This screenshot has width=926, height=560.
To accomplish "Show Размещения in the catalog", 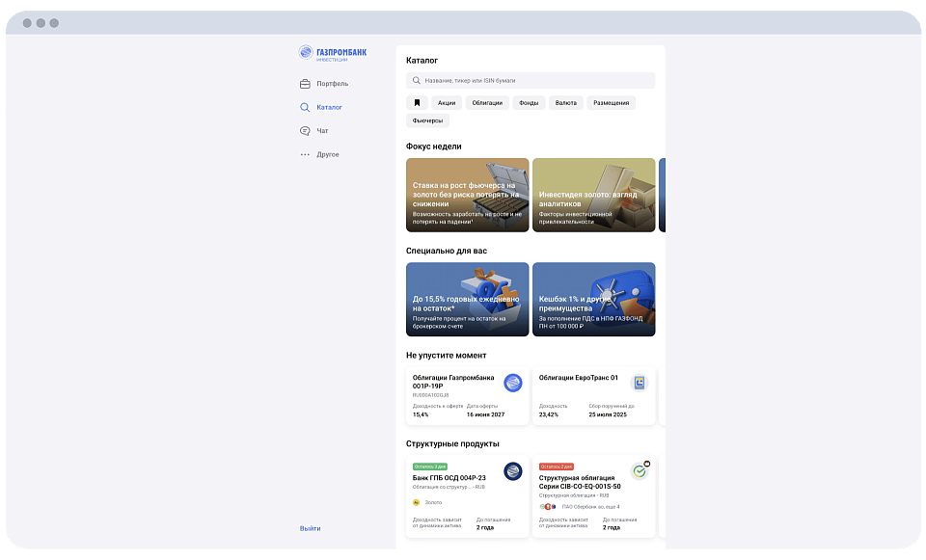I will (612, 103).
